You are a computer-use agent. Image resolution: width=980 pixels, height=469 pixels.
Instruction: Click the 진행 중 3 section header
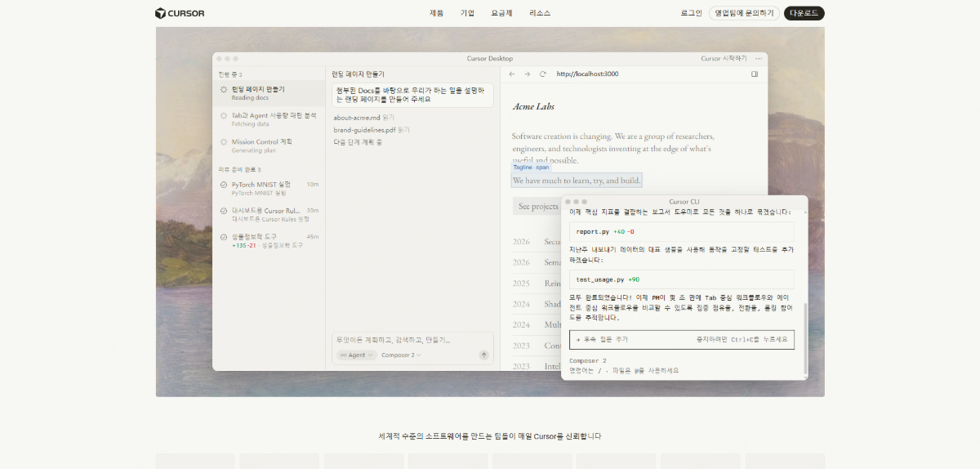[230, 74]
